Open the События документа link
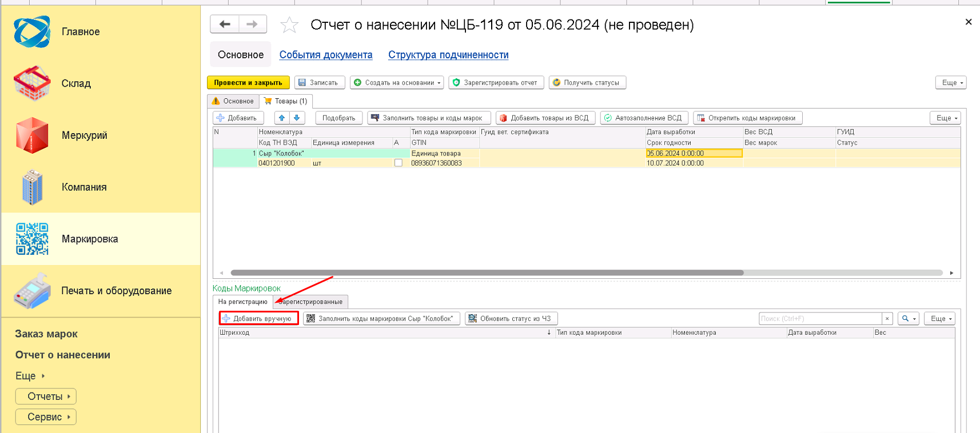 (x=326, y=55)
